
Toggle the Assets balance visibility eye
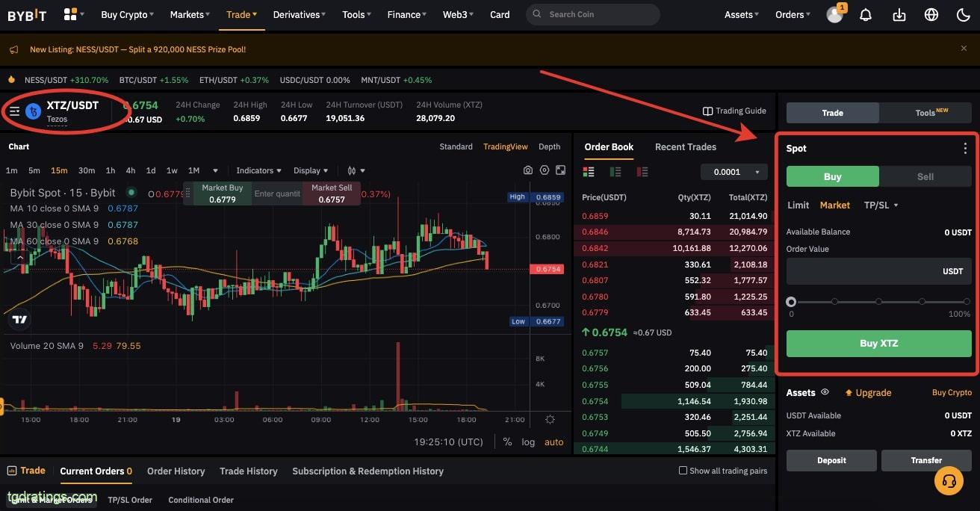tap(825, 392)
